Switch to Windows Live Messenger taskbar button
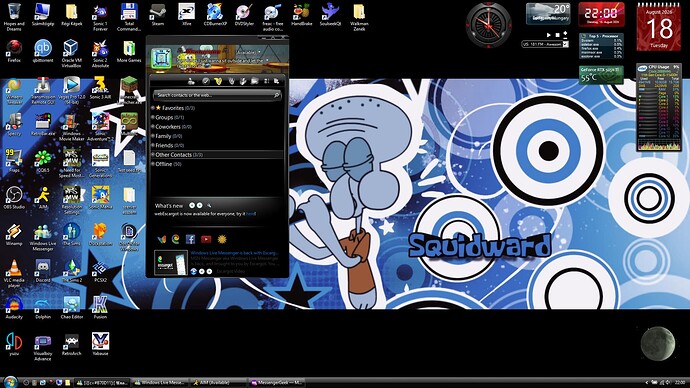The height and width of the screenshot is (388, 690). 160,383
